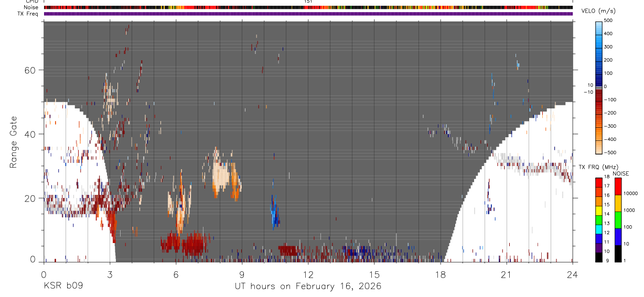Click the light blue top of the velocity scale
644x297 pixels.
tap(599, 27)
